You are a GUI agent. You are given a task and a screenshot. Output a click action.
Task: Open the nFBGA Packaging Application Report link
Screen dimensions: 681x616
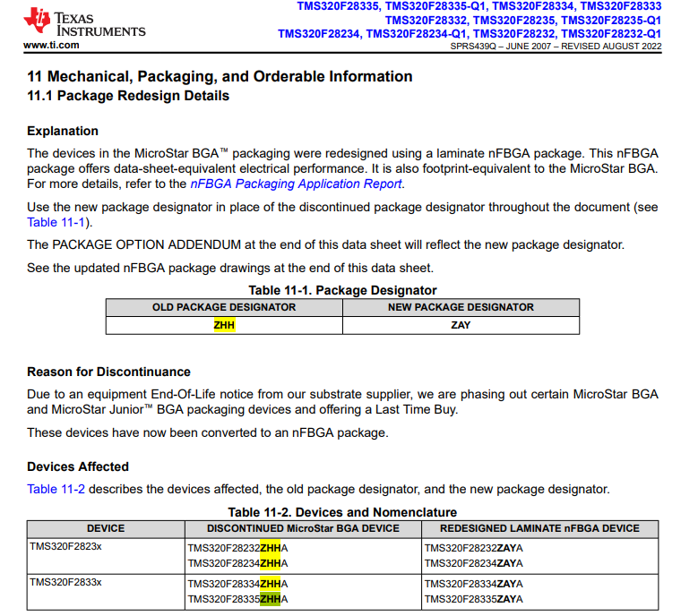pos(296,184)
